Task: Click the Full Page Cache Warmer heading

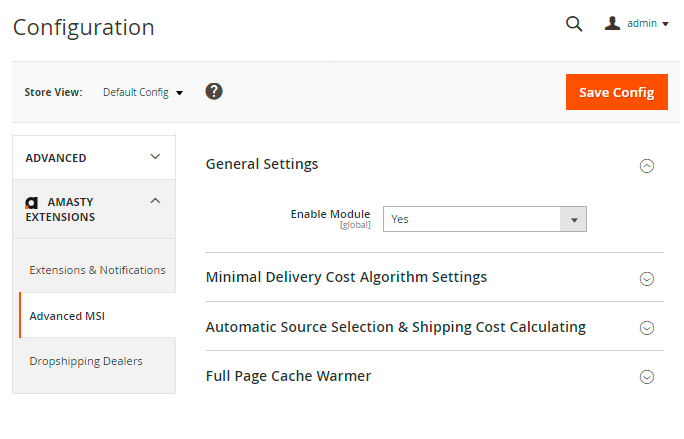Action: 288,376
